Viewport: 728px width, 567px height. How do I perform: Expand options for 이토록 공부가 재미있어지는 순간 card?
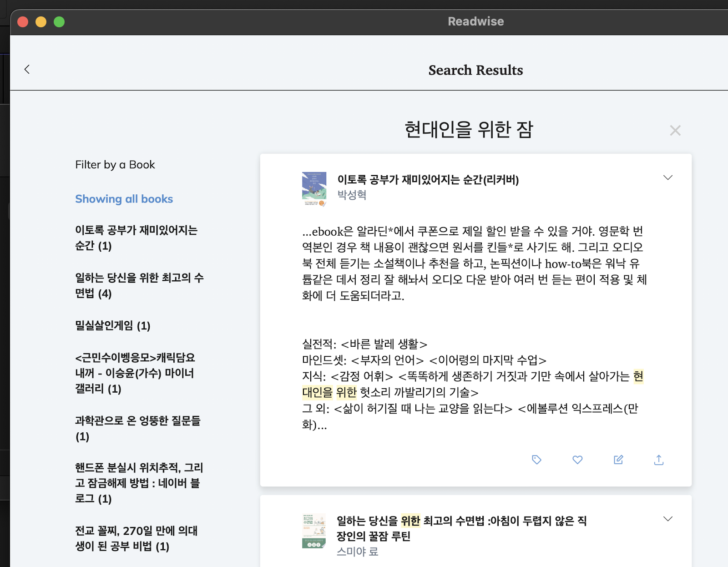pos(667,177)
